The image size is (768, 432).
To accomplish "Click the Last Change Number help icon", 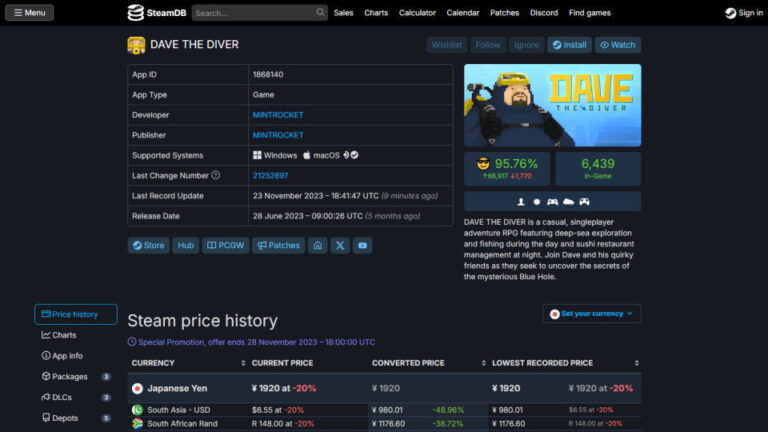I will [x=216, y=175].
